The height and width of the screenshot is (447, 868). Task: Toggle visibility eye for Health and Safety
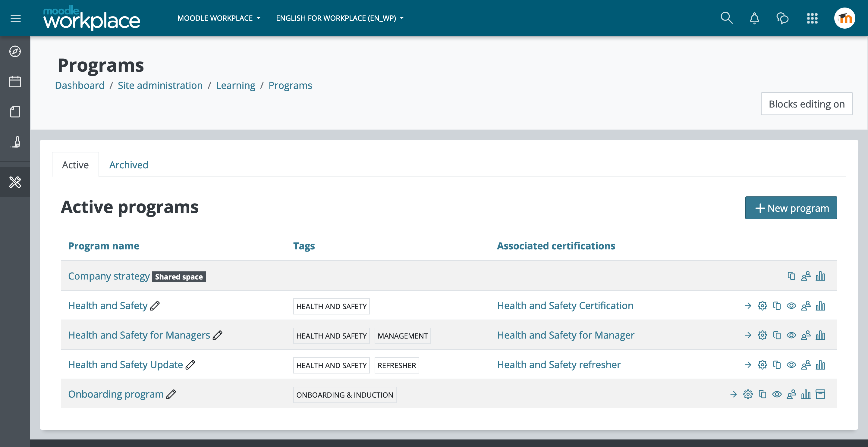791,306
